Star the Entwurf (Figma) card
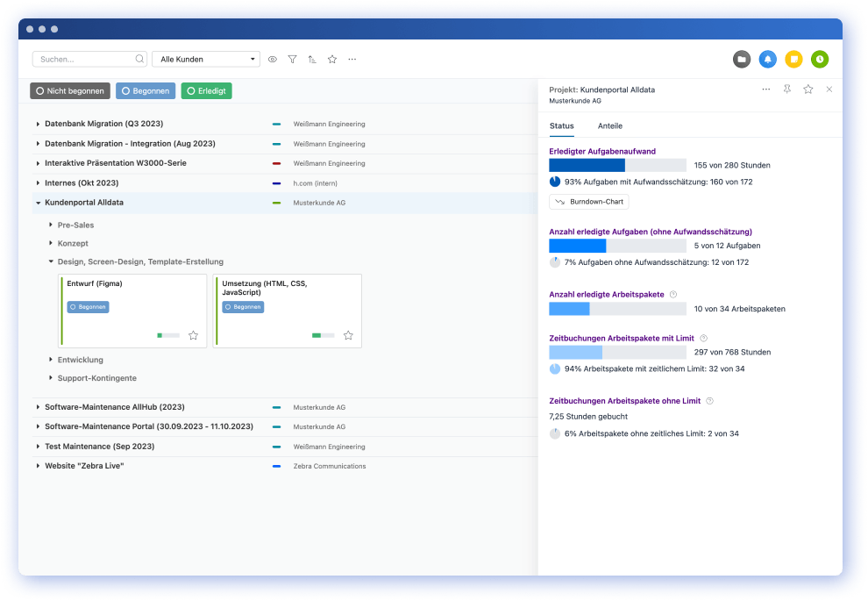The height and width of the screenshot is (601, 868). tap(193, 335)
